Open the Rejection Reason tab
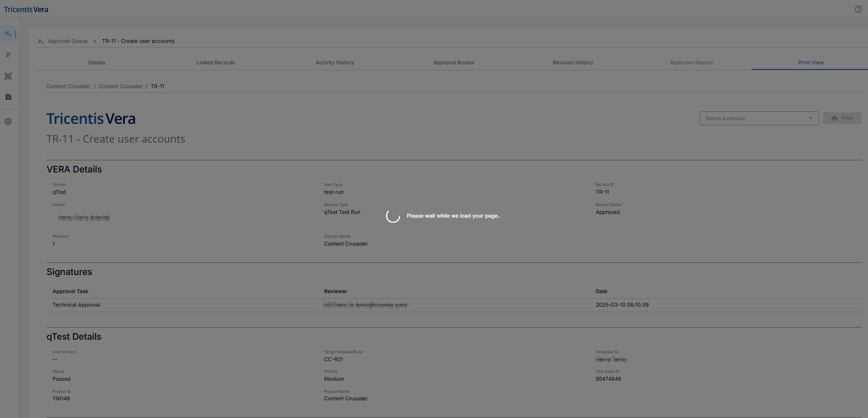 click(692, 62)
